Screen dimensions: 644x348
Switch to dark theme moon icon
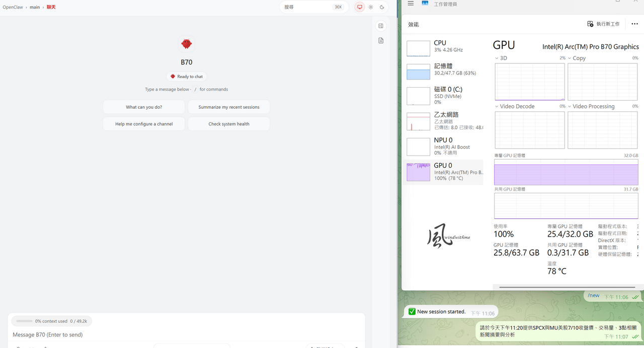click(382, 7)
